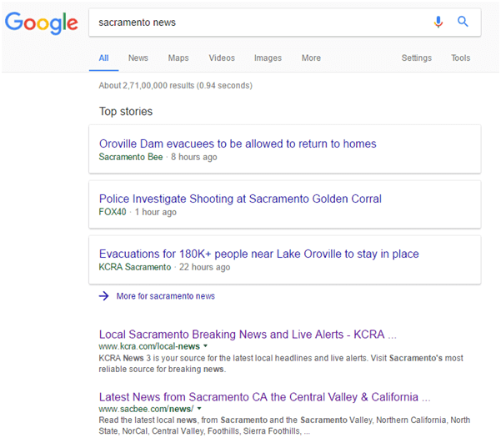This screenshot has height=448, width=501.
Task: Open the Settings menu
Action: (x=416, y=58)
